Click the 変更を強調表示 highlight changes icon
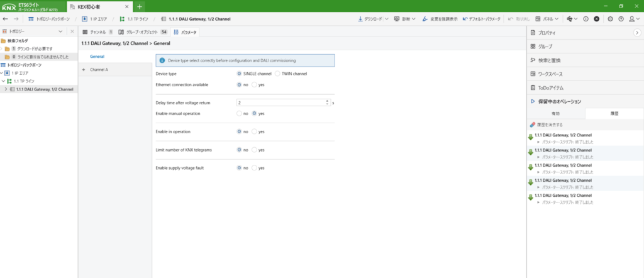The image size is (644, 278). [426, 19]
